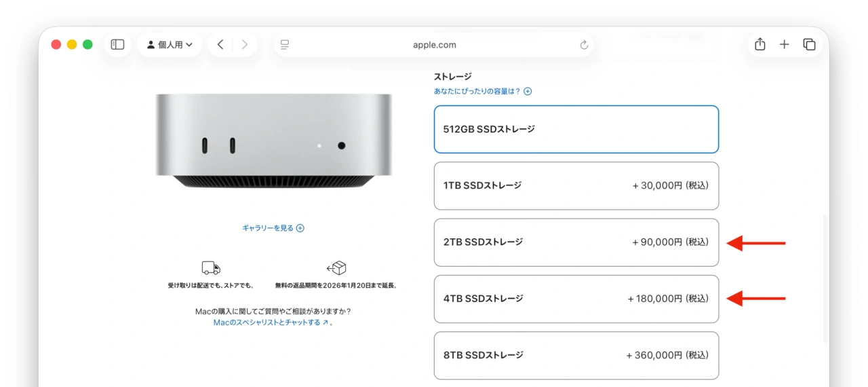Toggle the Safari sidebar icon
868x387 pixels.
(x=117, y=45)
